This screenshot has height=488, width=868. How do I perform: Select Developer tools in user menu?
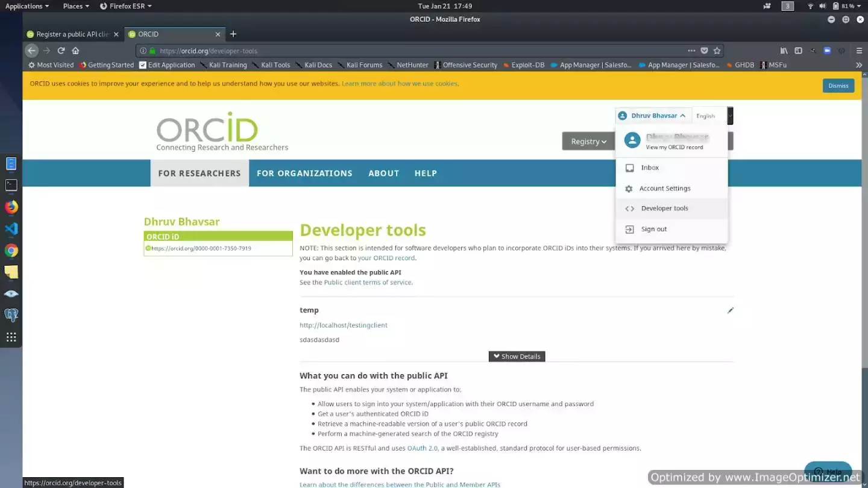pos(671,208)
